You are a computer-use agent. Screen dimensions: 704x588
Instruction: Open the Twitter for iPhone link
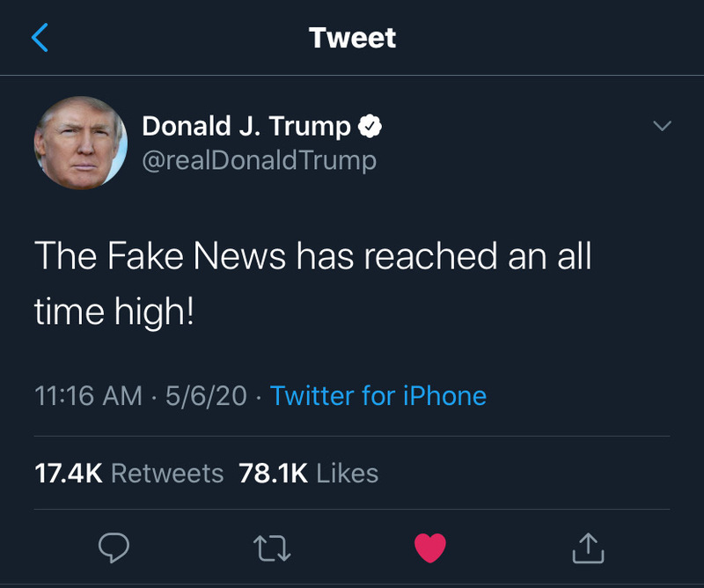pyautogui.click(x=380, y=397)
